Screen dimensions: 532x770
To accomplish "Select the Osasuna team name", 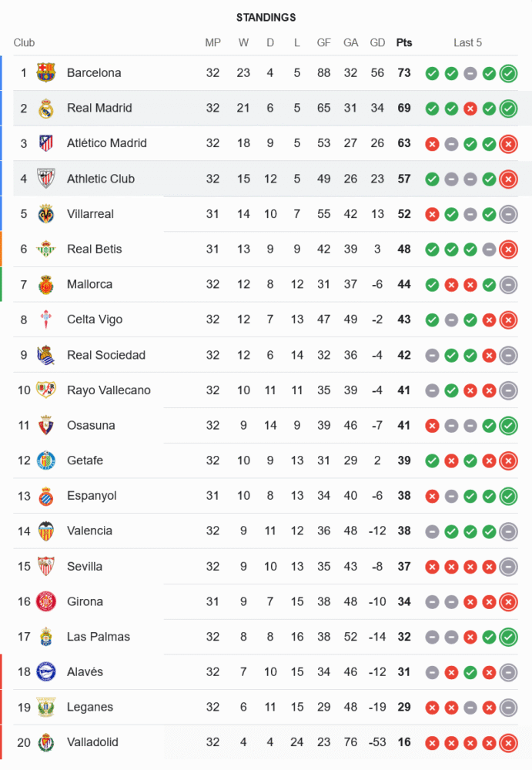I will click(x=91, y=426).
